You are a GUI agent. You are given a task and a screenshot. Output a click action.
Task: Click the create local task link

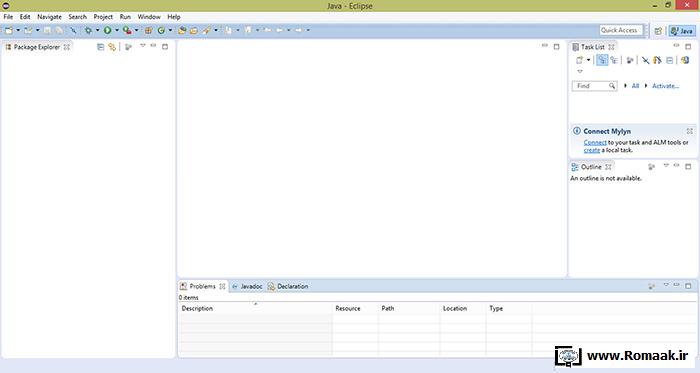click(592, 150)
